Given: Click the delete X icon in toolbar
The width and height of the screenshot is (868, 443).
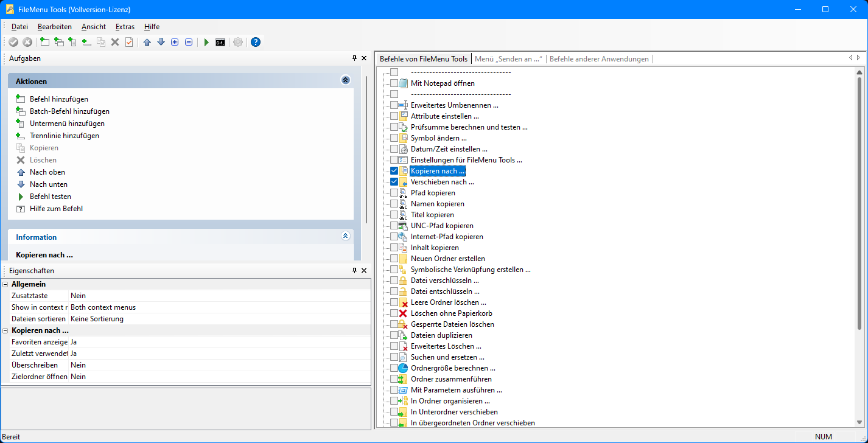Looking at the screenshot, I should click(x=115, y=42).
